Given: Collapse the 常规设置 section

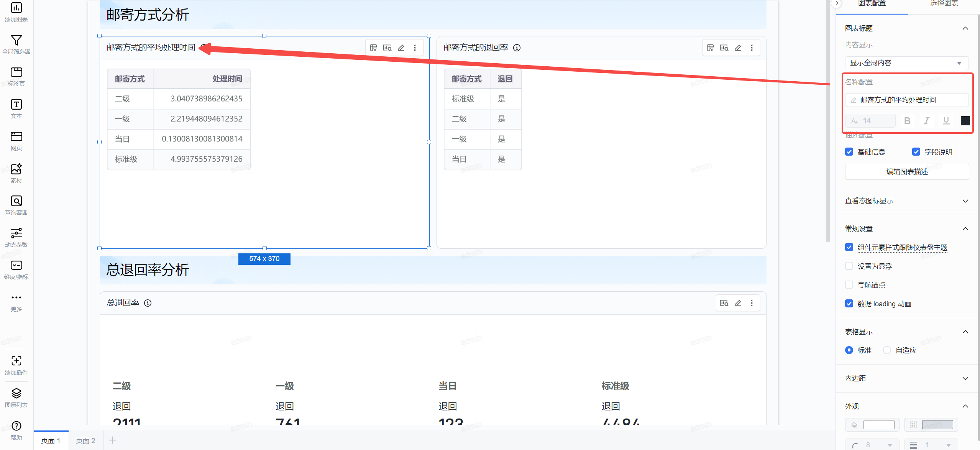Looking at the screenshot, I should [x=965, y=229].
